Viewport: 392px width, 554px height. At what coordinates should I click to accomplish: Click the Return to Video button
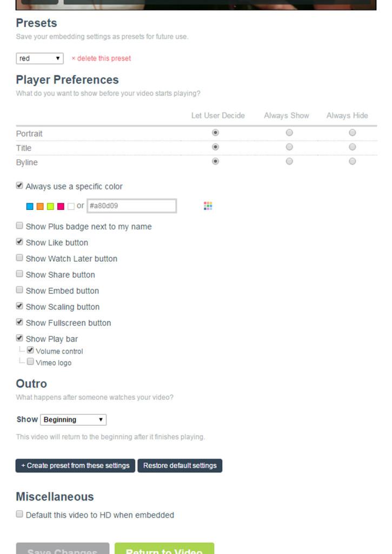[164, 549]
